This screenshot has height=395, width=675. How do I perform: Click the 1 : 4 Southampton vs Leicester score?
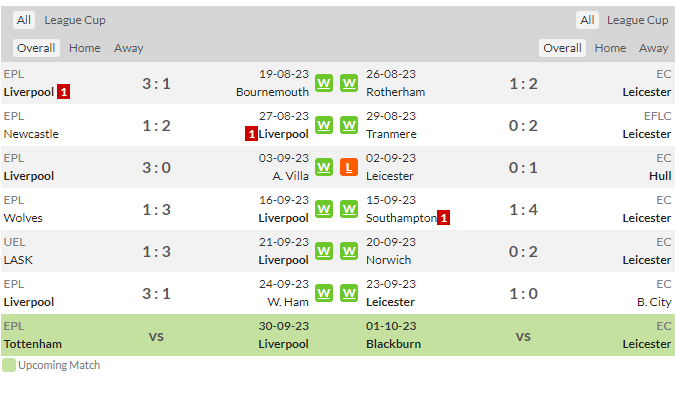[523, 210]
